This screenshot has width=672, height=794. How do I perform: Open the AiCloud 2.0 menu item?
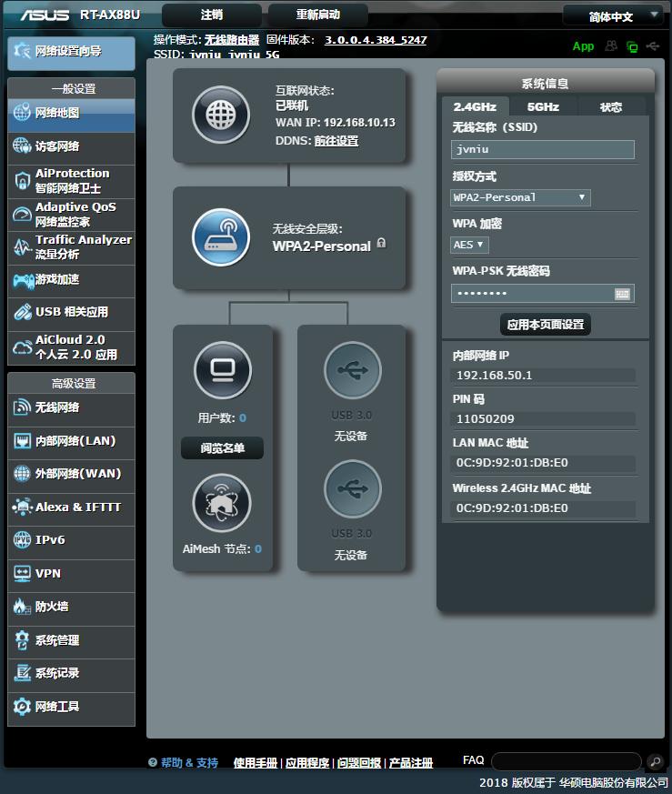pyautogui.click(x=72, y=347)
